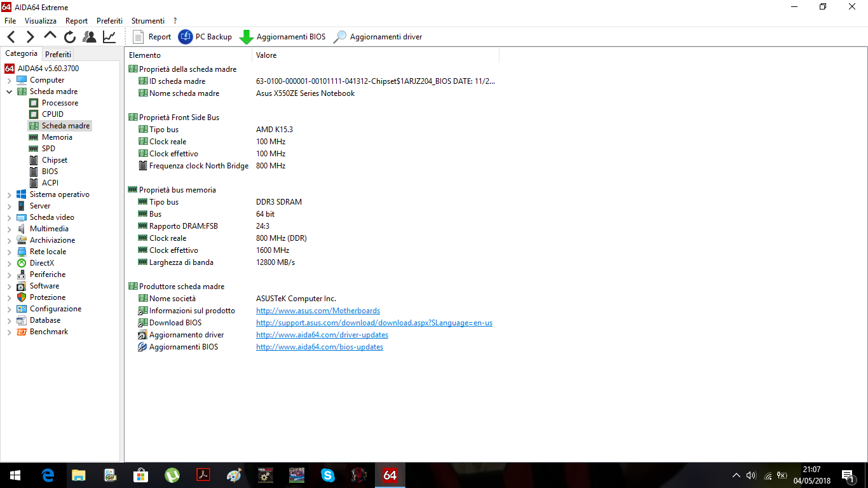Open the graph chart toolbar icon

point(109,37)
